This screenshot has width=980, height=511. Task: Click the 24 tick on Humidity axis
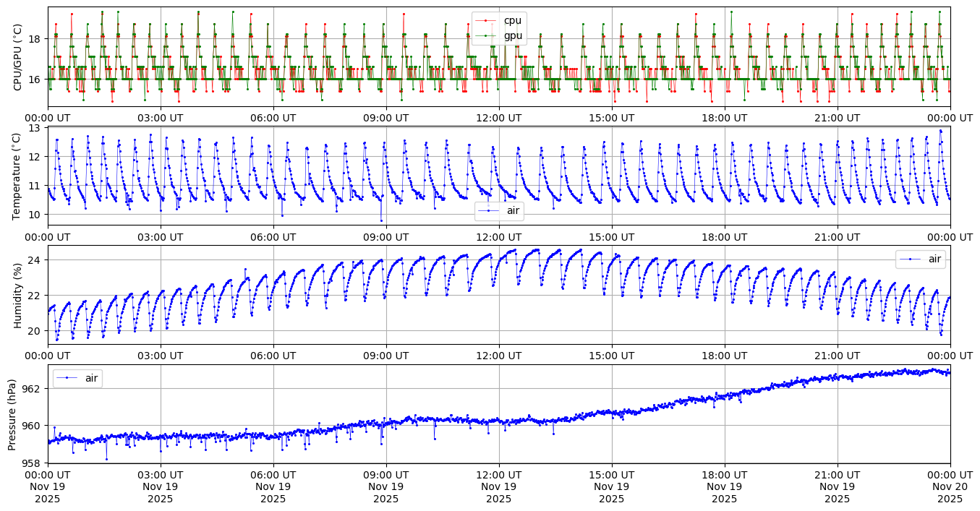(x=36, y=259)
